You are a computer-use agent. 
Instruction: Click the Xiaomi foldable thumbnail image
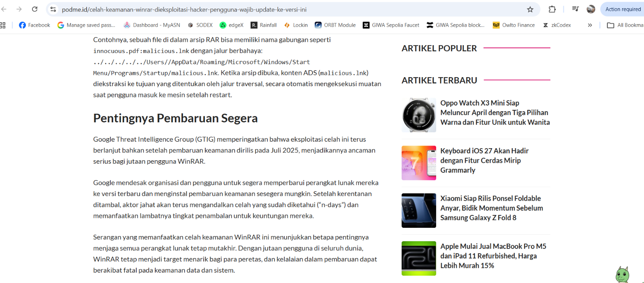[x=419, y=211]
